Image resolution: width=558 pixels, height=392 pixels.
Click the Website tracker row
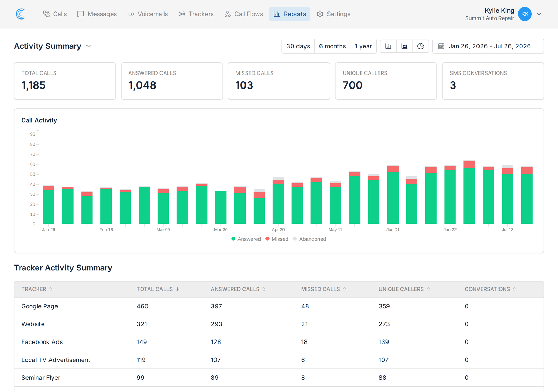pos(279,324)
